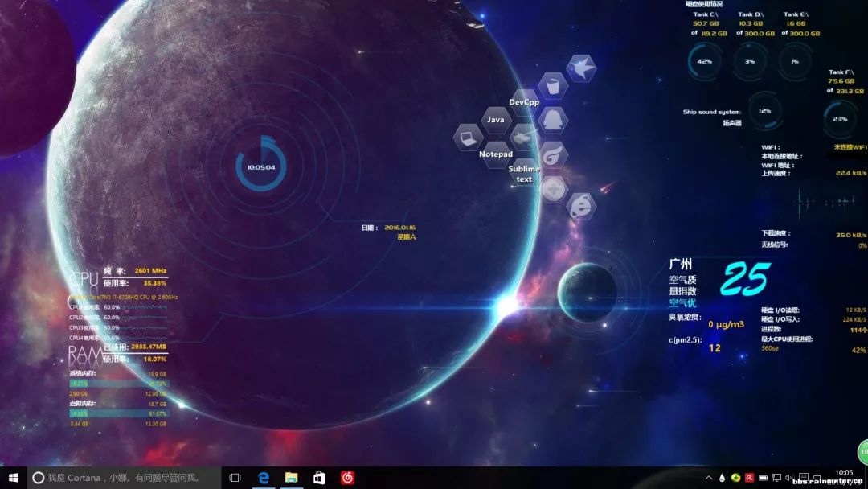The width and height of the screenshot is (868, 489).
Task: Launch Sublime text hexagon shortcut
Action: tap(524, 174)
